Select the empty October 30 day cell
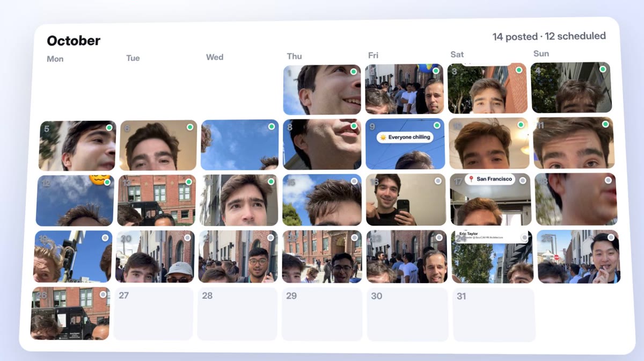644x361 pixels. click(407, 315)
